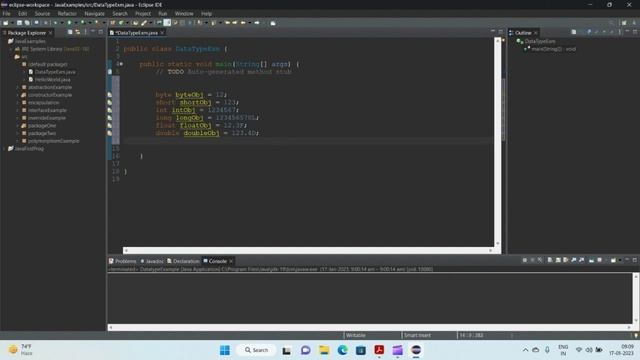Expand the JavaFirstProg project
640x360 pixels.
coord(4,149)
